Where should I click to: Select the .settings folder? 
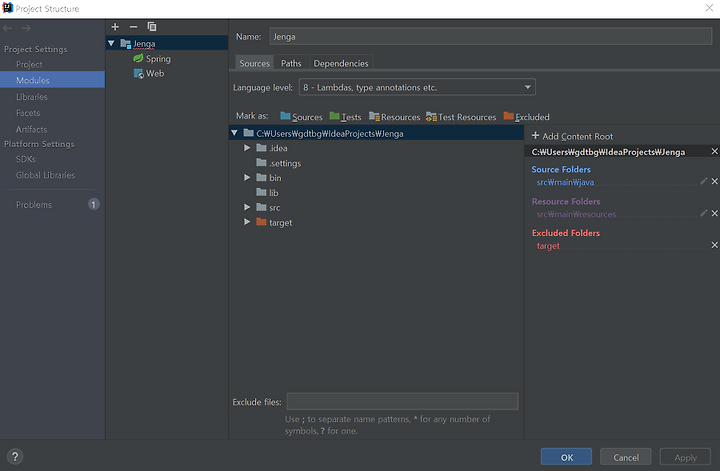click(x=376, y=163)
